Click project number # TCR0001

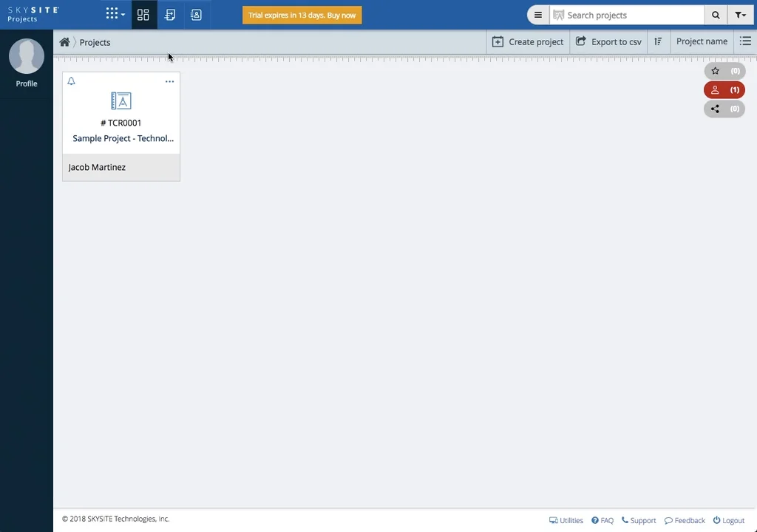pyautogui.click(x=120, y=123)
